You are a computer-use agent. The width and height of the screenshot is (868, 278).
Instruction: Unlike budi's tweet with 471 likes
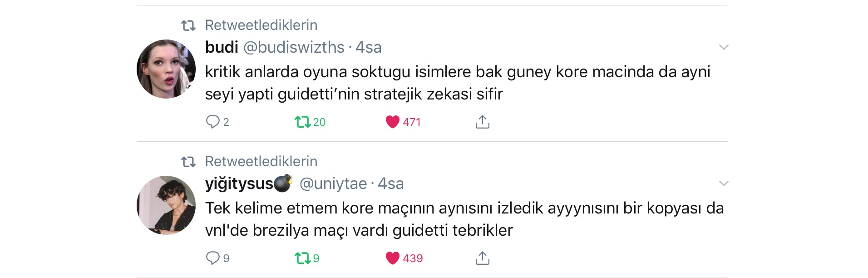coord(392,122)
